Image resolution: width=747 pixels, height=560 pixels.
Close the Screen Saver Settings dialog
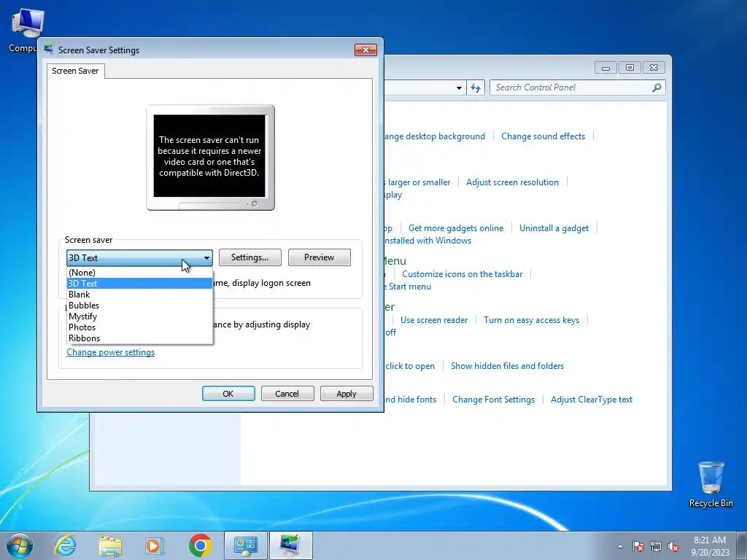click(x=365, y=50)
